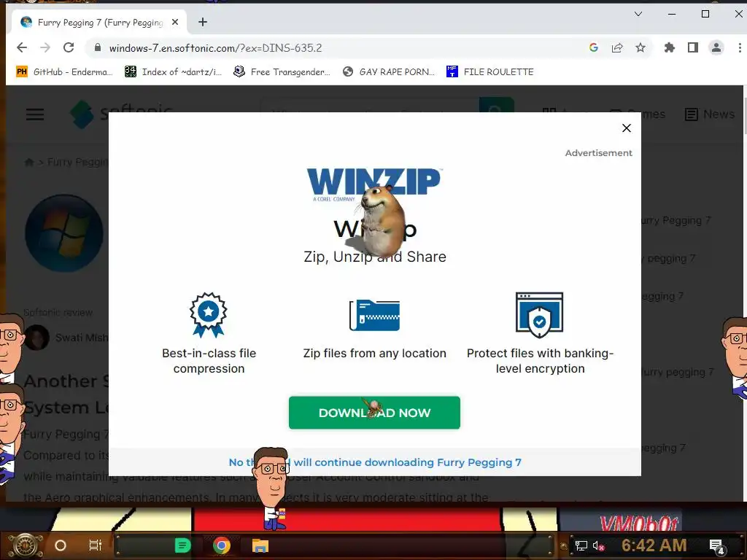Image resolution: width=747 pixels, height=560 pixels.
Task: Click the browser forward arrow
Action: tap(45, 47)
